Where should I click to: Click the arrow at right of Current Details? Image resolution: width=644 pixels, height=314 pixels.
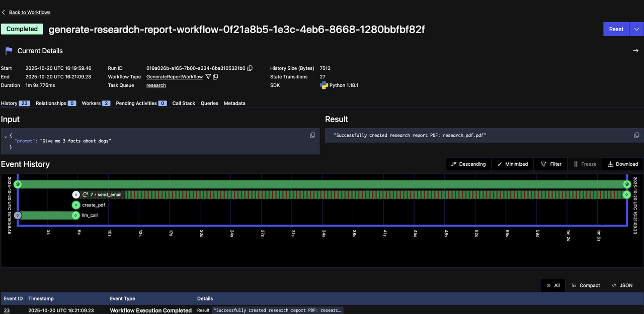[x=635, y=51]
